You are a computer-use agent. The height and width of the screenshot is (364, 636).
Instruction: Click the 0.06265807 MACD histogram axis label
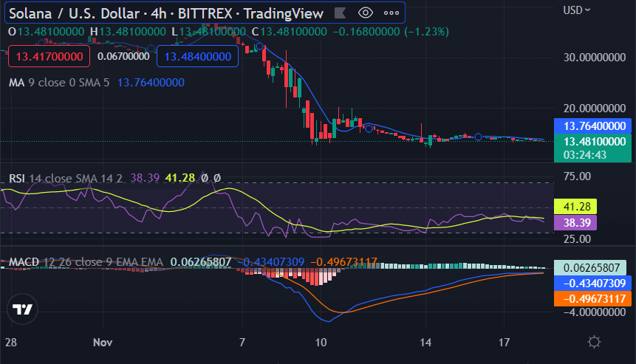[590, 268]
